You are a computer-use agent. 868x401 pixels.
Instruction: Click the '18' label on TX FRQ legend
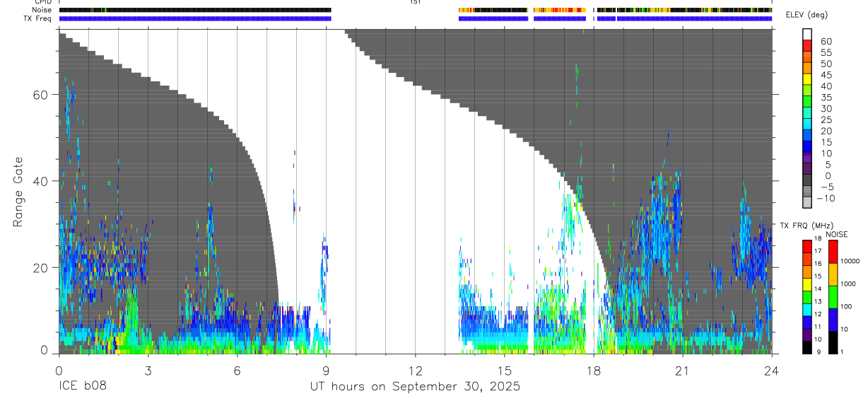[818, 239]
